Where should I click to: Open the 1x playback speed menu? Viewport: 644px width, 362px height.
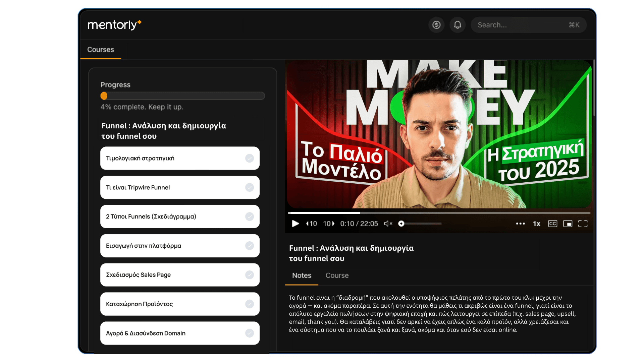pos(536,224)
